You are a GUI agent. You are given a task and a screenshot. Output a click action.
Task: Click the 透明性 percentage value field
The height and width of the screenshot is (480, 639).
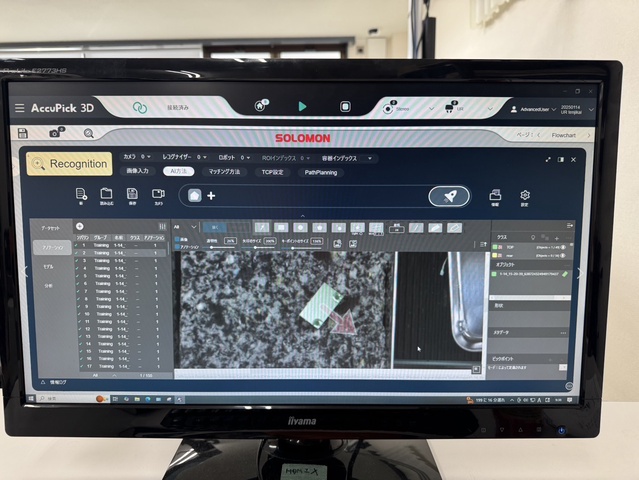tap(230, 241)
